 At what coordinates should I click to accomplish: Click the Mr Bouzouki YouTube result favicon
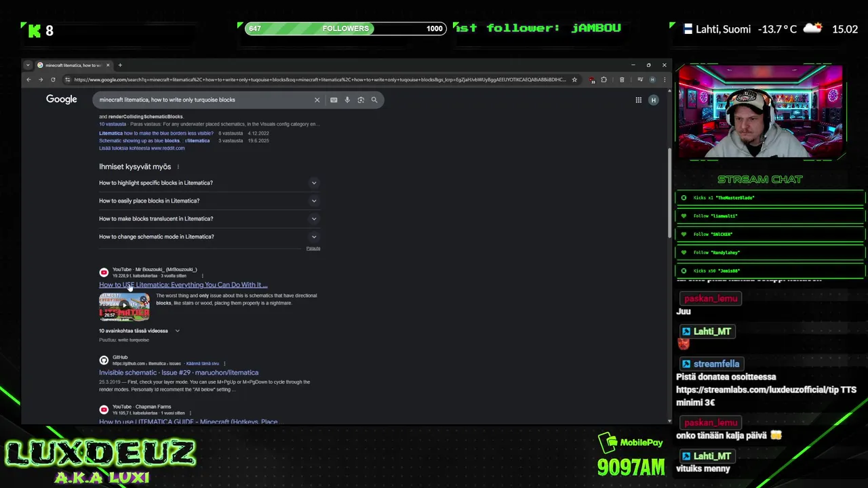tap(104, 272)
